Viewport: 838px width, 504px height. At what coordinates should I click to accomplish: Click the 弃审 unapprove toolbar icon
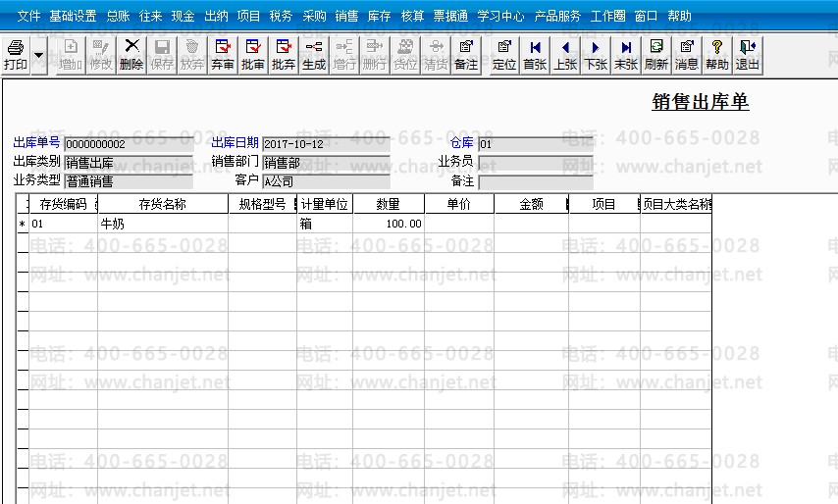coord(223,56)
